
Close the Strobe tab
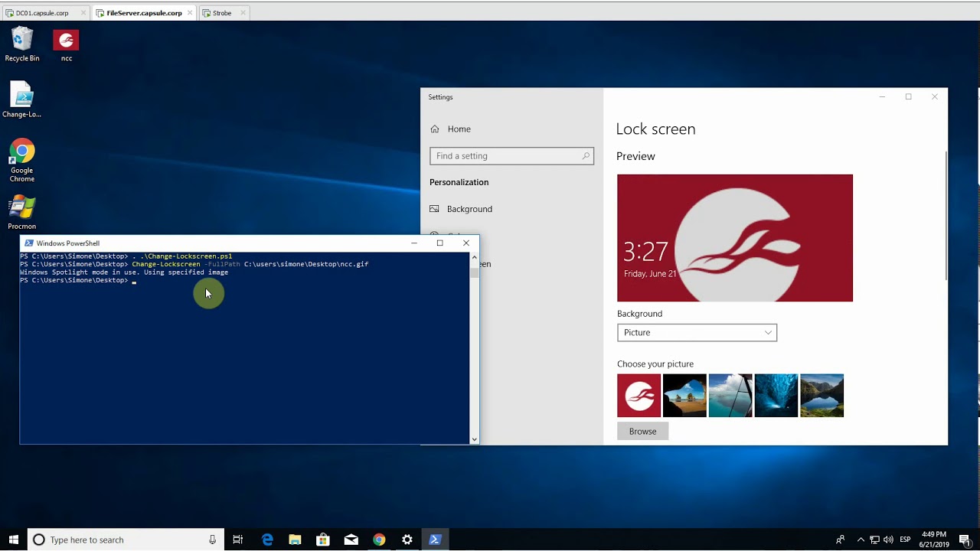(x=243, y=13)
